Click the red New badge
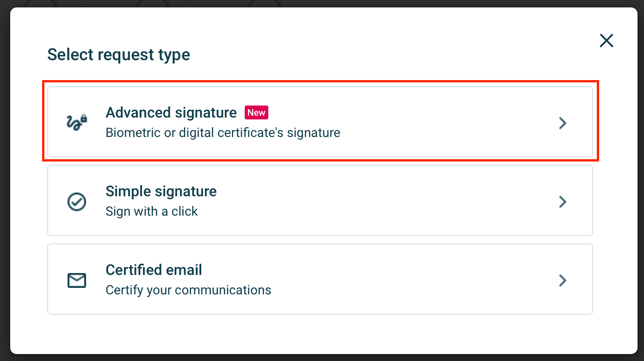Screen dimensions: 644x361 [x=256, y=112]
